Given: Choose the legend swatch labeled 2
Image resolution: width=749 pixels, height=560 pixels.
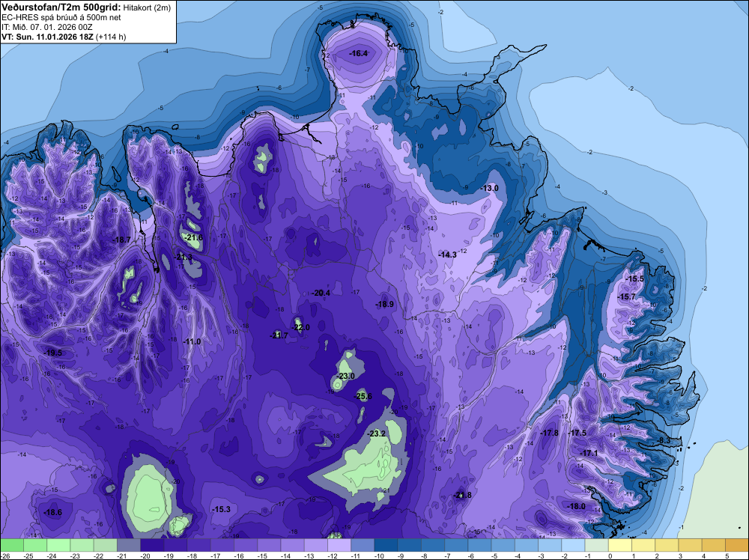Looking at the screenshot, I should click(x=667, y=545).
